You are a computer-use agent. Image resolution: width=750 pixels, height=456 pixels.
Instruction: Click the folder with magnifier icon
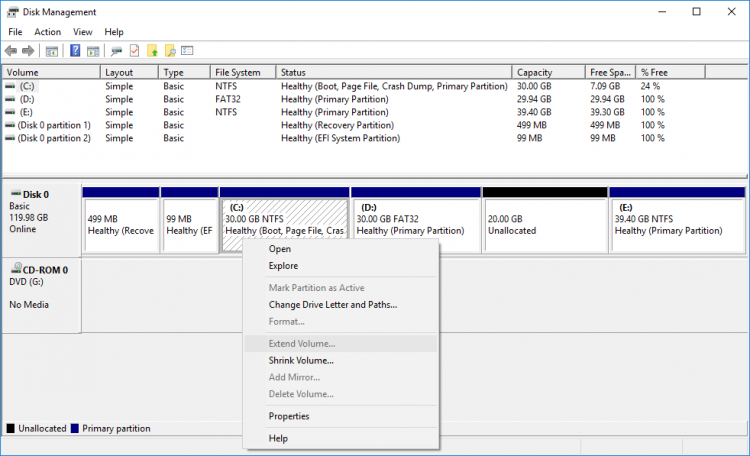click(170, 51)
